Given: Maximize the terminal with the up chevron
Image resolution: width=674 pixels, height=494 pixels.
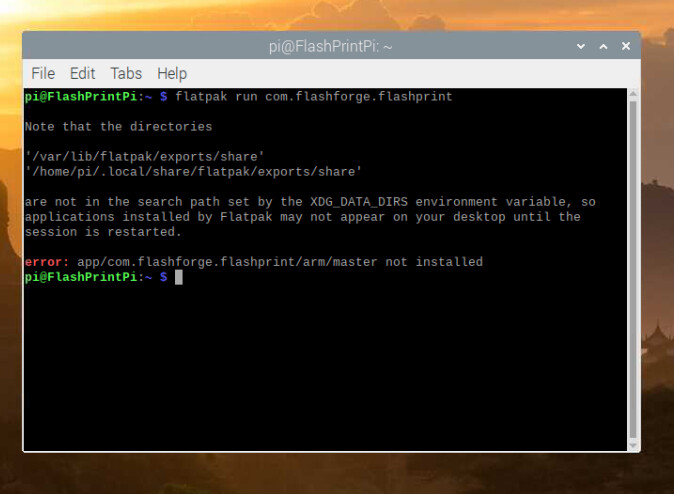Looking at the screenshot, I should click(604, 46).
